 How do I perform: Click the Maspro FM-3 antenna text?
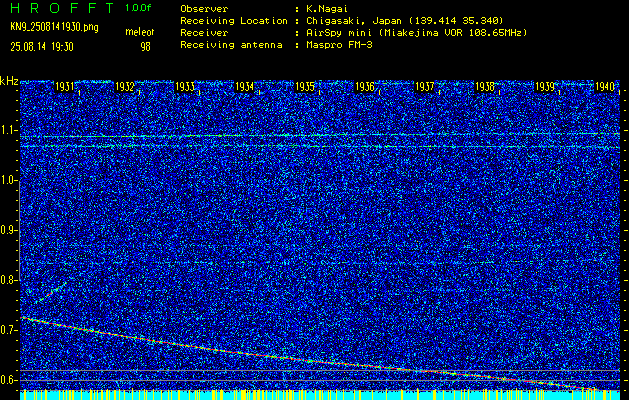(339, 45)
